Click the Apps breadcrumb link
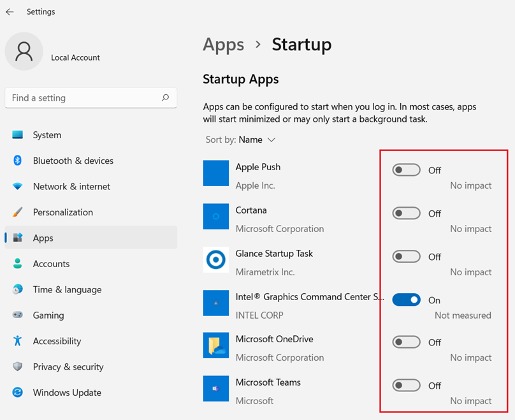Screen dimensions: 515x420 click(x=223, y=45)
